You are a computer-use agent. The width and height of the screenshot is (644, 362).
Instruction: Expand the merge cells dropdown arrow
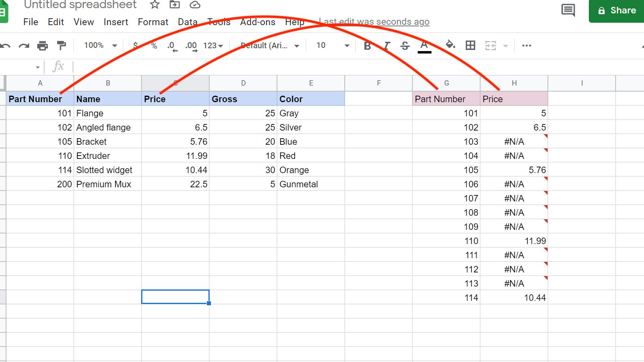[505, 46]
